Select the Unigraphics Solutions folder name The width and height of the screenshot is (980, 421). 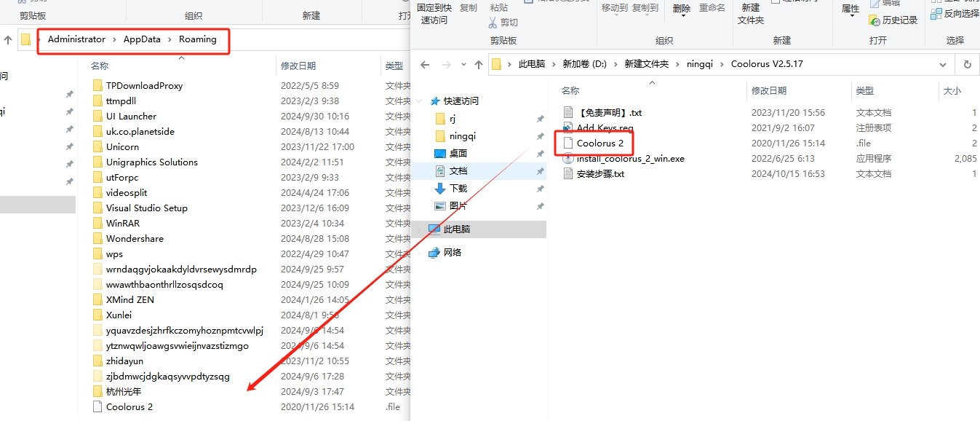tap(152, 162)
